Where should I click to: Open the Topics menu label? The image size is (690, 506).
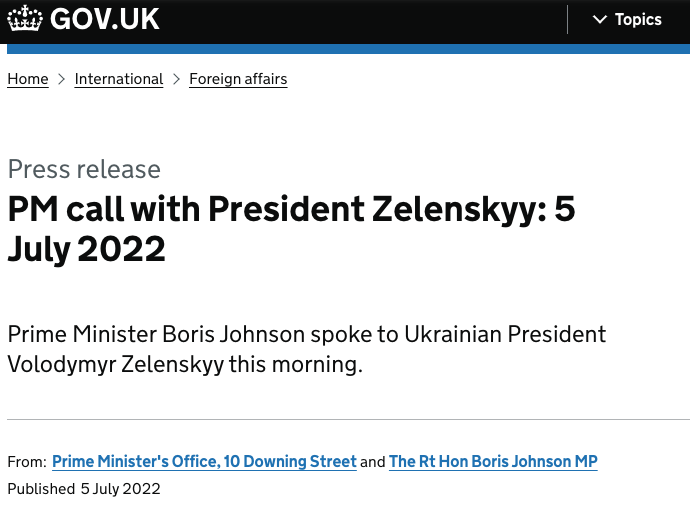(x=638, y=20)
